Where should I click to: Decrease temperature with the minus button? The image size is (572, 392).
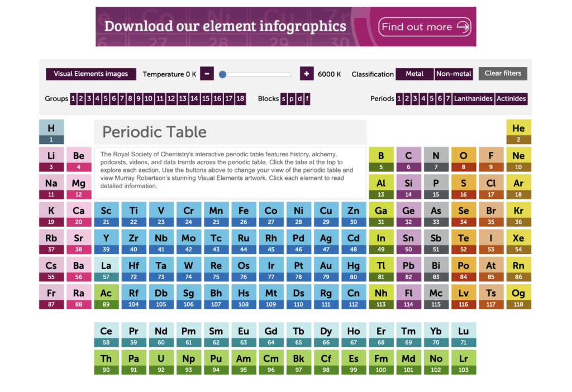(x=207, y=74)
